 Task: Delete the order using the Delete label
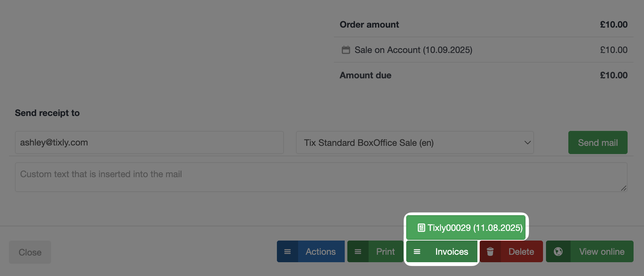[x=521, y=252]
